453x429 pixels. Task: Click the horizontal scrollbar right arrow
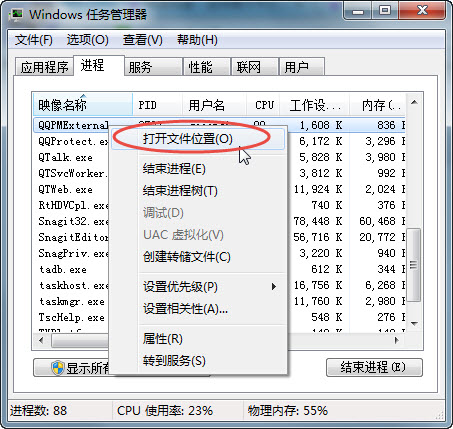(x=396, y=340)
